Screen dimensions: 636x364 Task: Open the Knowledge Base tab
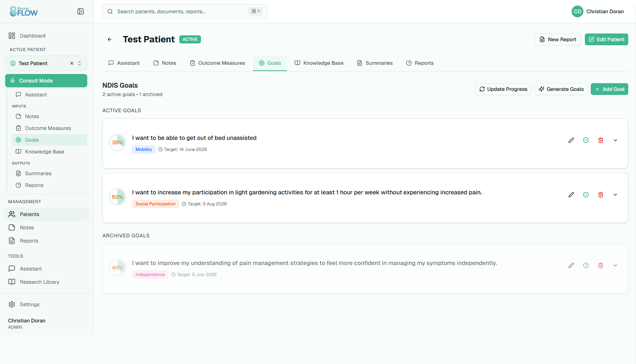tap(319, 63)
